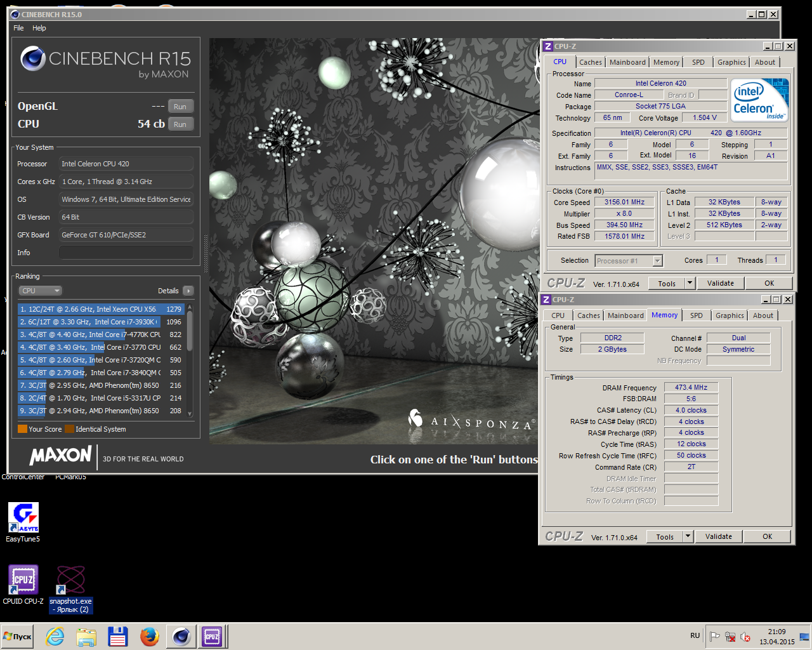Switch to CPU-Z taskbar button
This screenshot has width=812, height=650.
(212, 636)
